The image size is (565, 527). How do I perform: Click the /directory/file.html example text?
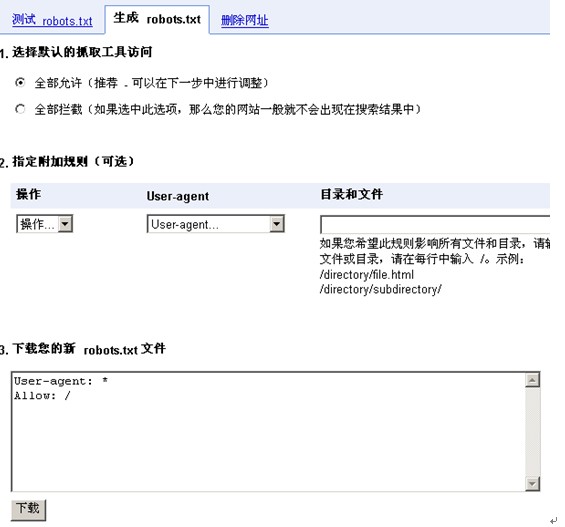click(367, 275)
